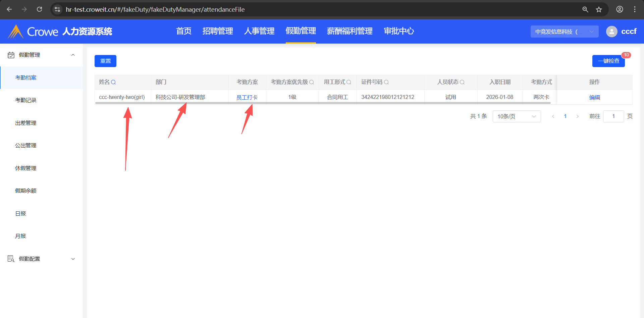
Task: Select 考勤档案 in the sidebar
Action: 42,78
